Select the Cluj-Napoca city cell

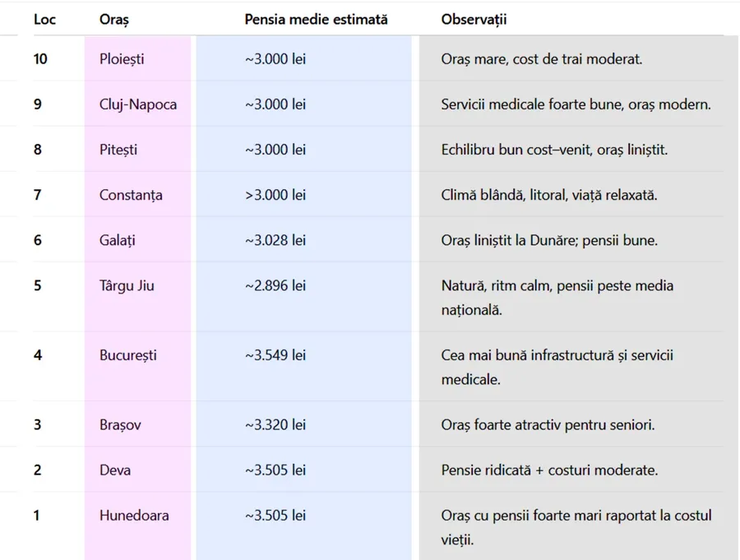coord(137,104)
